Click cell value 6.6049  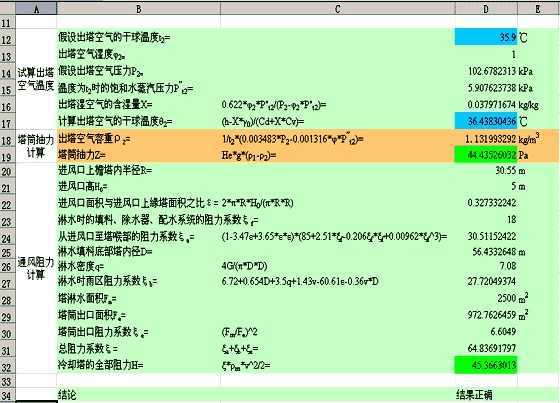coord(504,332)
